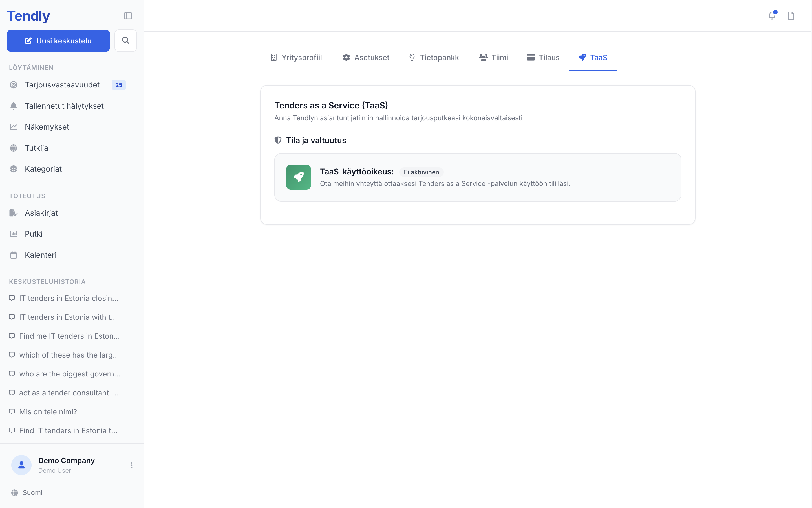The width and height of the screenshot is (812, 508).
Task: Click the green TaaS rocket icon
Action: coord(298,177)
